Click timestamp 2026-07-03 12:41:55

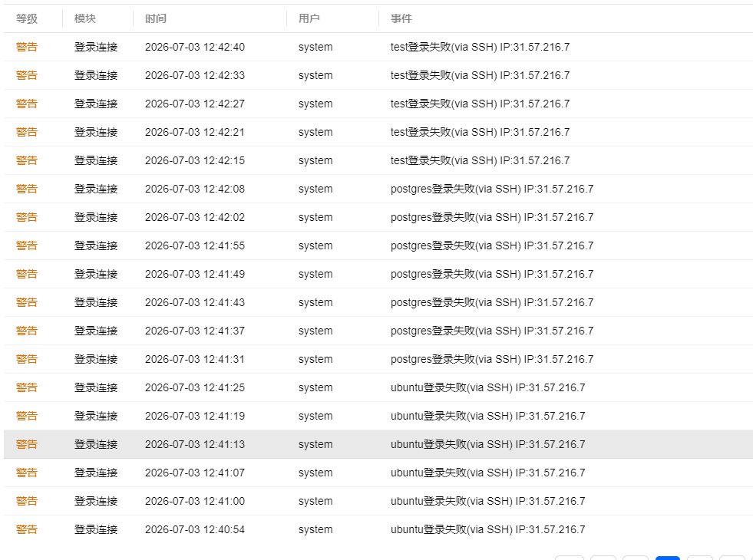click(194, 245)
